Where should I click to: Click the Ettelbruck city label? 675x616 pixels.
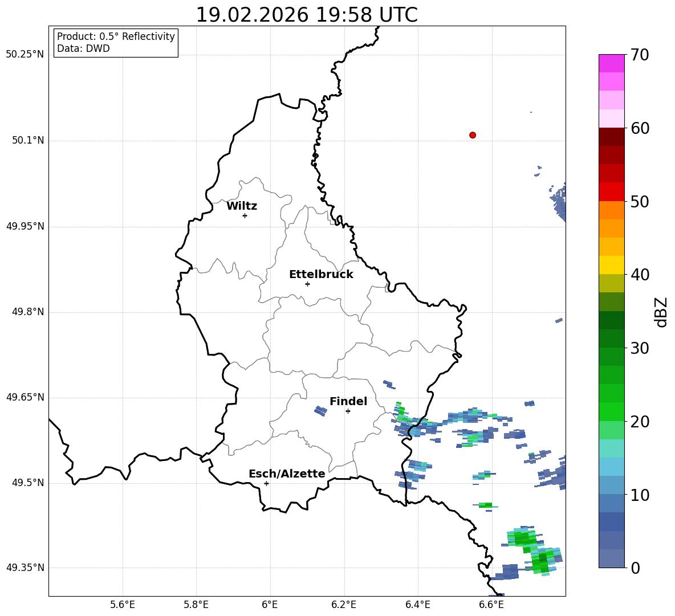coord(321,275)
